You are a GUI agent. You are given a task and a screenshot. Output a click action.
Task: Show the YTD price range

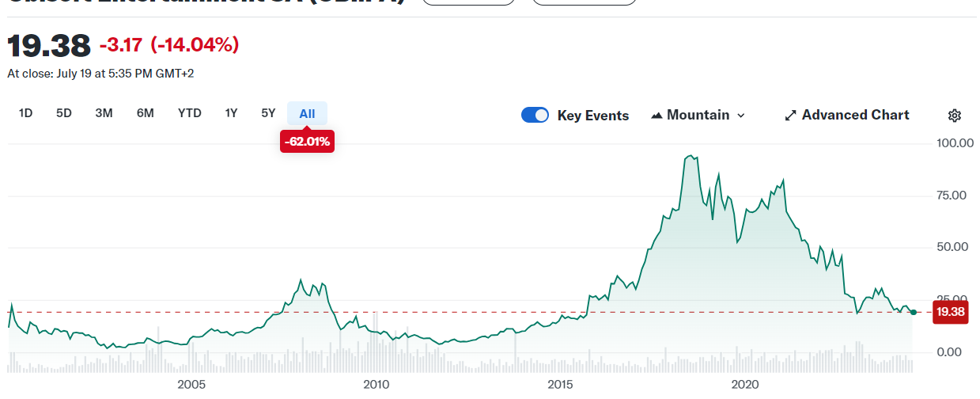point(190,113)
